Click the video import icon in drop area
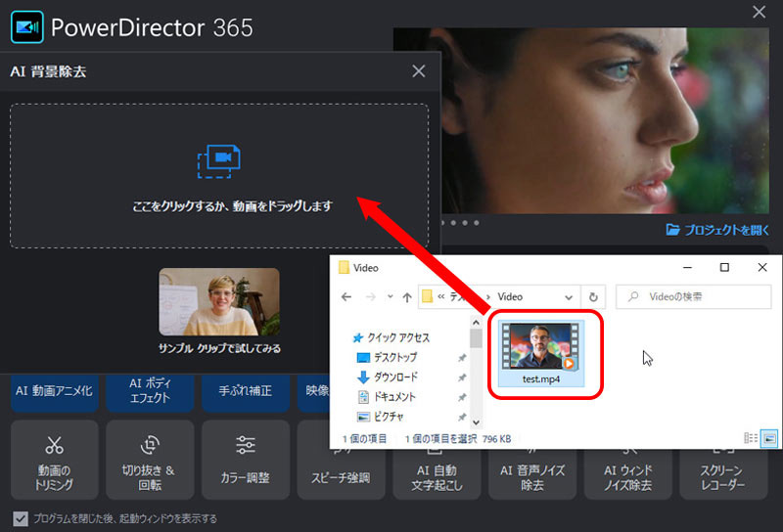This screenshot has width=783, height=532. point(218,161)
